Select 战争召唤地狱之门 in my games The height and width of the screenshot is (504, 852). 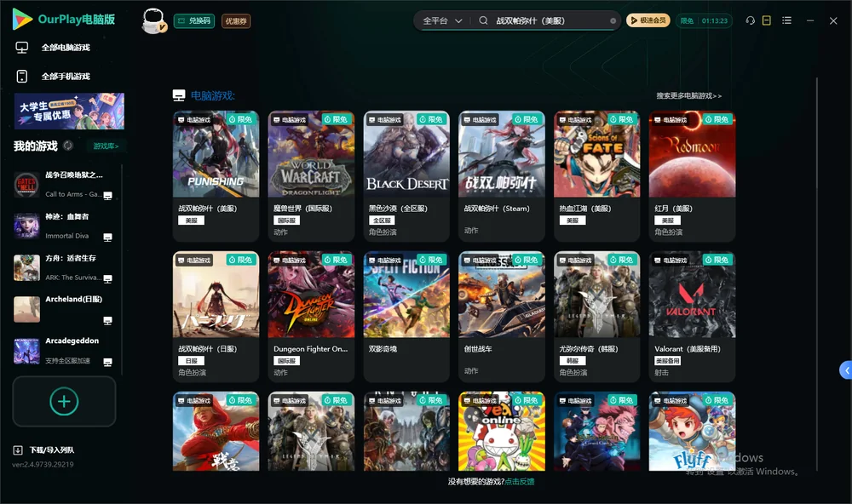click(x=64, y=185)
